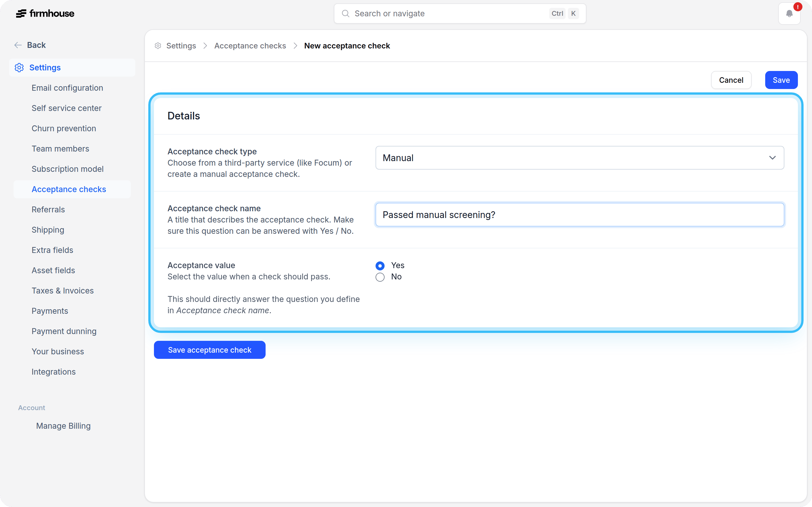Click the firmhouse logo

click(x=45, y=14)
